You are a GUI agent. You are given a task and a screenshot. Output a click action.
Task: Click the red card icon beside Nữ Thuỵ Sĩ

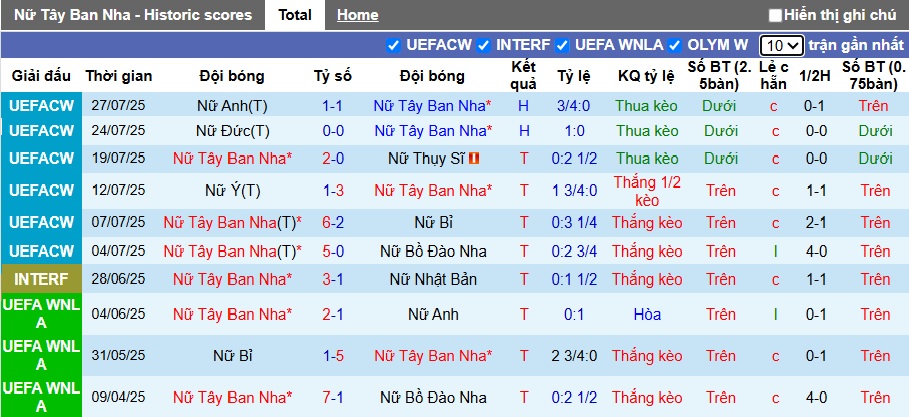474,158
